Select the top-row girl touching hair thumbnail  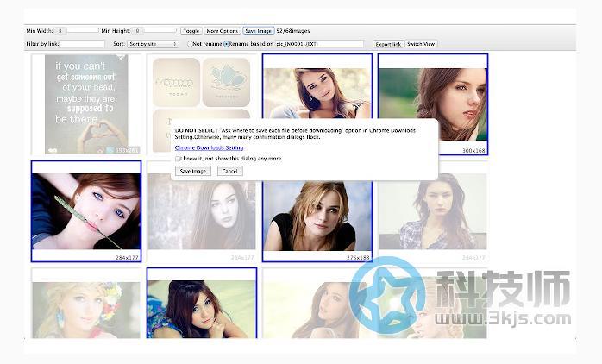tap(317, 86)
